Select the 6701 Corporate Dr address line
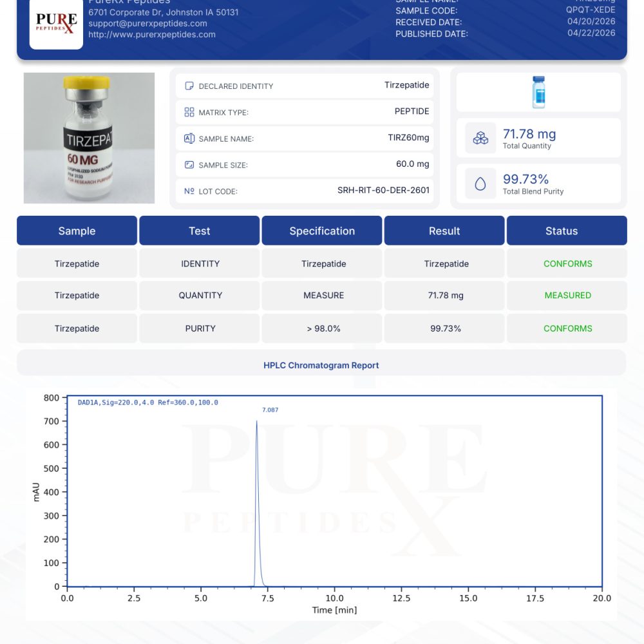 click(x=164, y=12)
